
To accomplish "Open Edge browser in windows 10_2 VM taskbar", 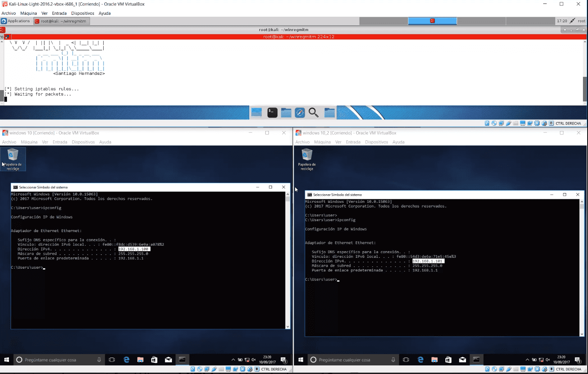I will (x=420, y=360).
